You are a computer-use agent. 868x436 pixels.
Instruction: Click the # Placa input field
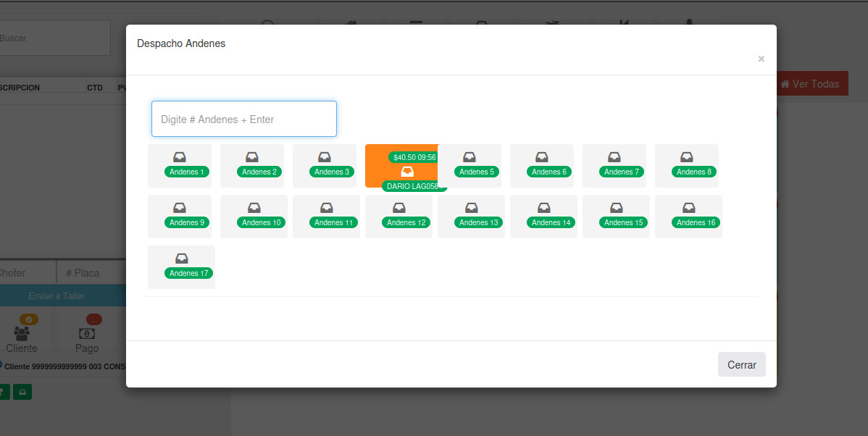coord(91,273)
